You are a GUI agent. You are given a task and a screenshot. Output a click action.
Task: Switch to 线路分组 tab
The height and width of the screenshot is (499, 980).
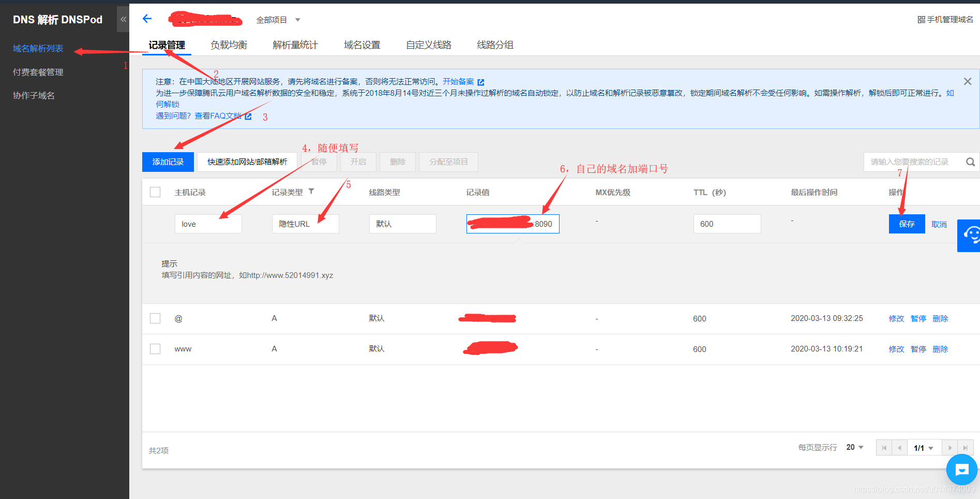click(495, 45)
